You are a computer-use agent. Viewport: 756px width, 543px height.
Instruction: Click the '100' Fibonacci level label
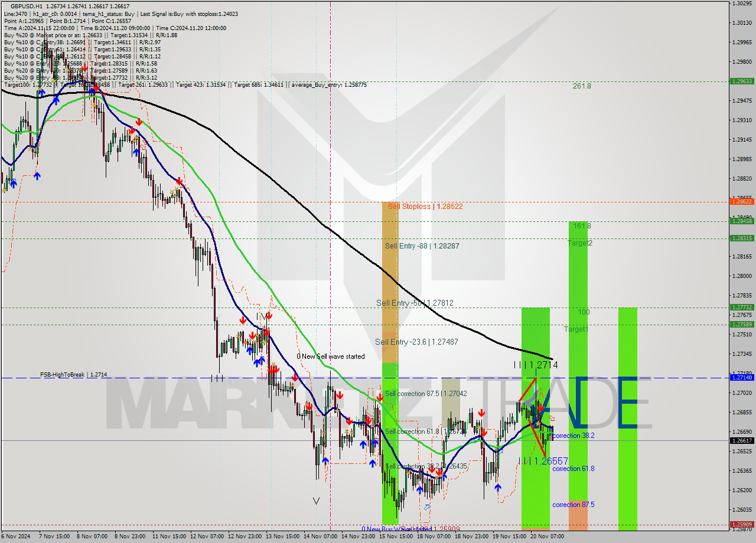(x=584, y=312)
